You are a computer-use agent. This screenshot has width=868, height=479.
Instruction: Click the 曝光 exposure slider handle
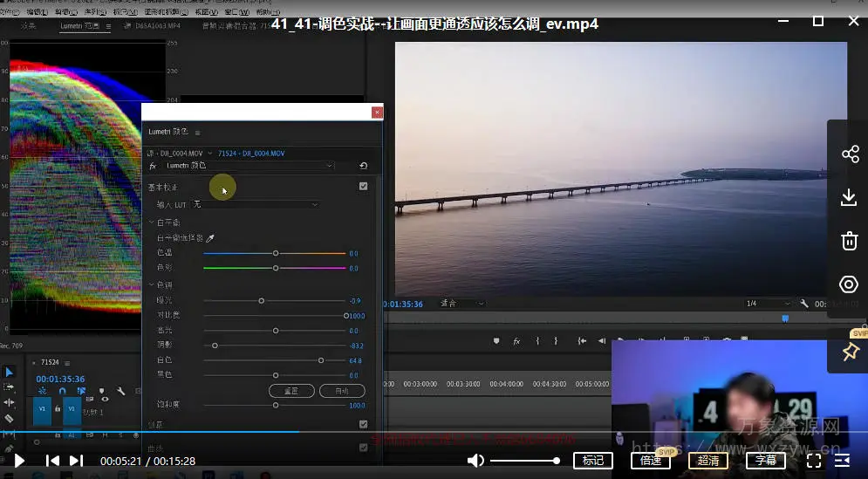(261, 300)
